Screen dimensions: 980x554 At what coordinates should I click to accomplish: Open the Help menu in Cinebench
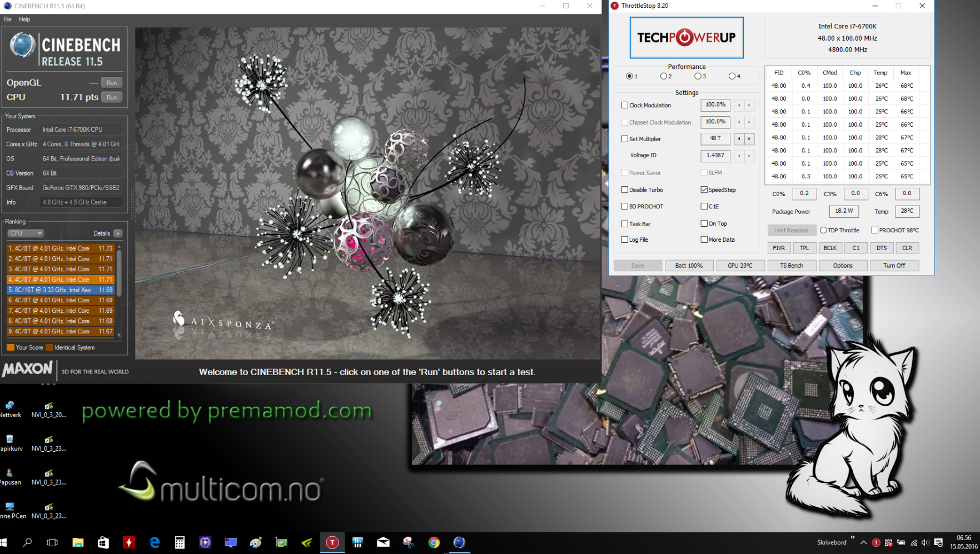tap(24, 19)
